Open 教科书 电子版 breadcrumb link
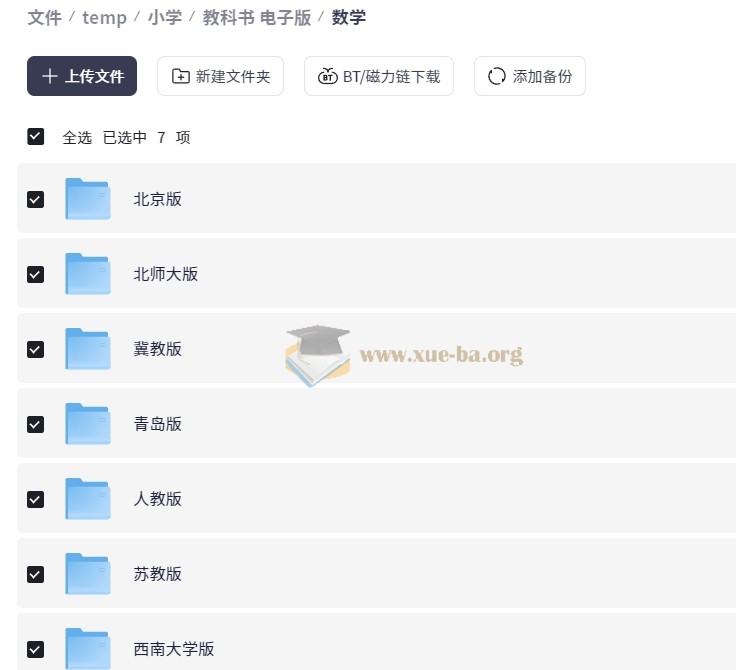Image resolution: width=736 pixels, height=670 pixels. coord(257,18)
